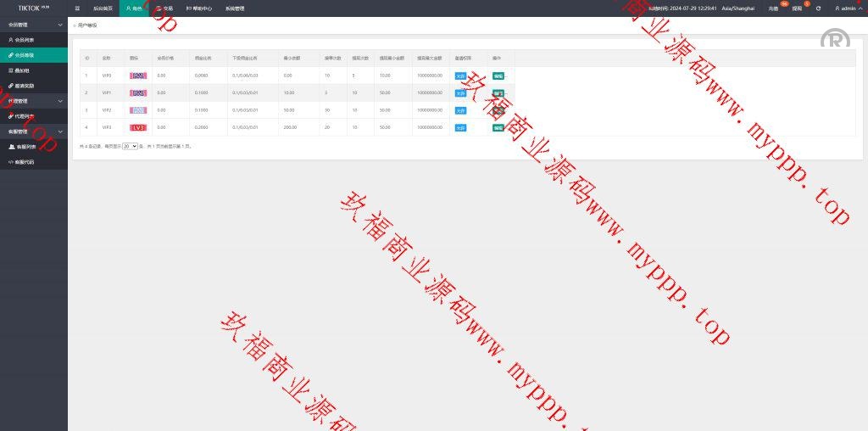Open 客服代码 in the sidebar

point(27,161)
